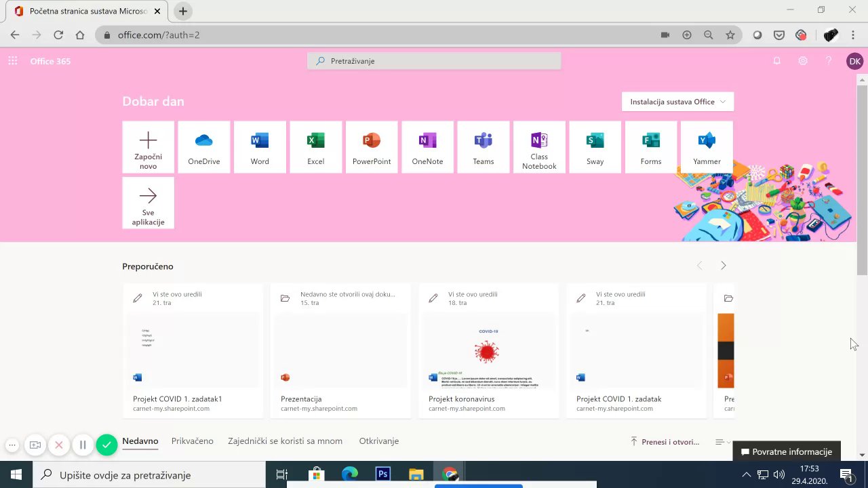Open OneNote app tile
This screenshot has height=488, width=868.
(x=427, y=147)
